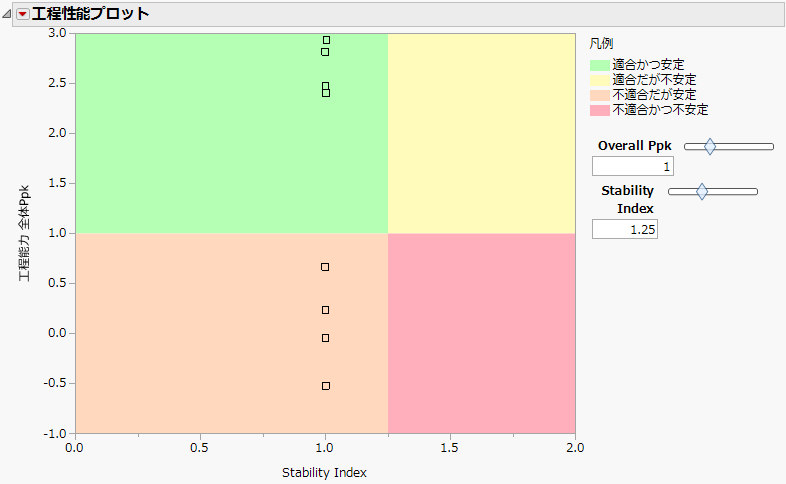The height and width of the screenshot is (484, 786).
Task: Open the red triangle options menu
Action: tap(23, 14)
